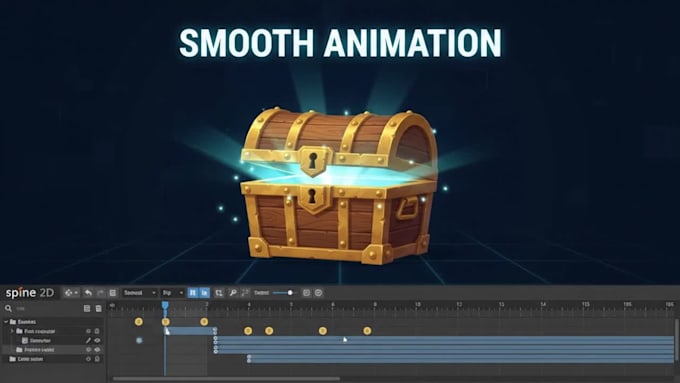Select the second yellow keyframe in the second row
The image size is (680, 383).
(269, 331)
